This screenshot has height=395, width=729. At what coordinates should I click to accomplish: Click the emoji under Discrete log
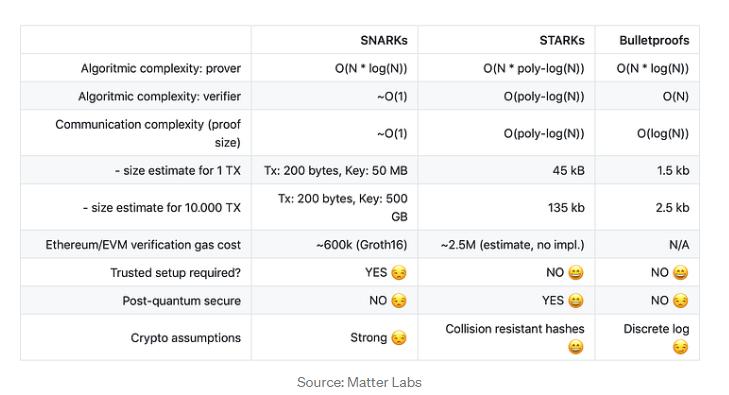pyautogui.click(x=680, y=347)
